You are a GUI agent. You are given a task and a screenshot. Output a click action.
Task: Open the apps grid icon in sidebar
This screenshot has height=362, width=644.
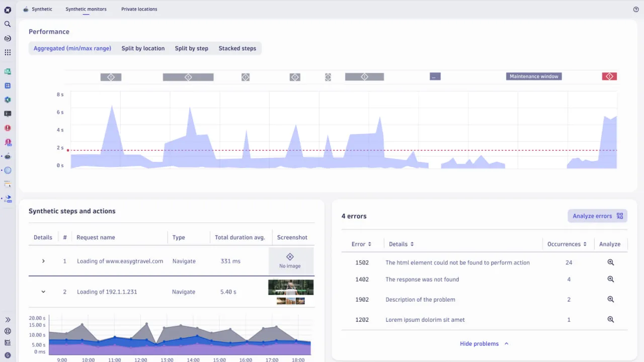tap(8, 52)
